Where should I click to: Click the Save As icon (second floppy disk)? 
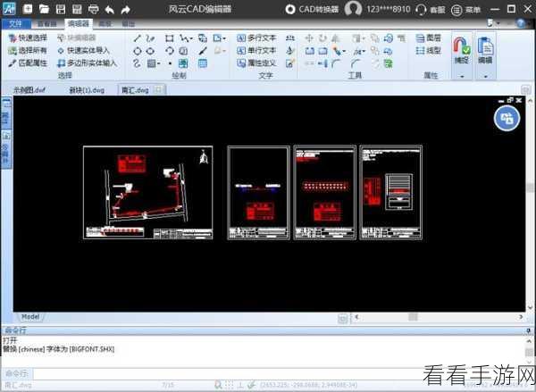pyautogui.click(x=77, y=9)
